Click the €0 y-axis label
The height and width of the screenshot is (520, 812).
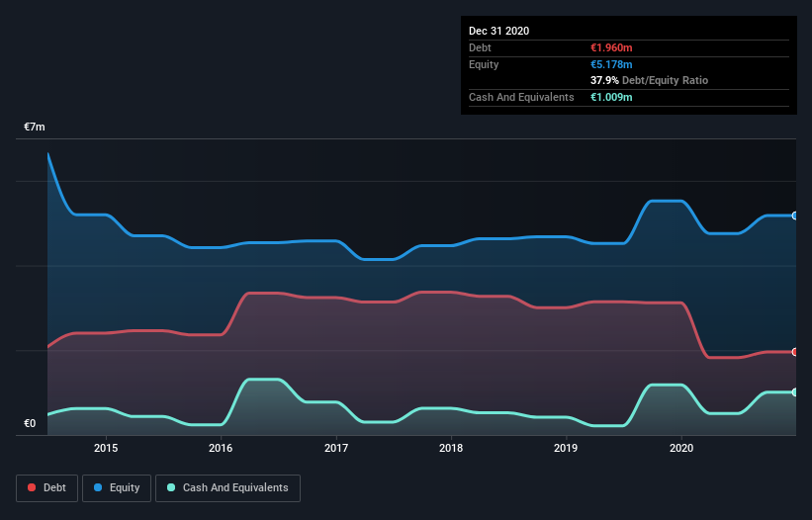coord(30,423)
